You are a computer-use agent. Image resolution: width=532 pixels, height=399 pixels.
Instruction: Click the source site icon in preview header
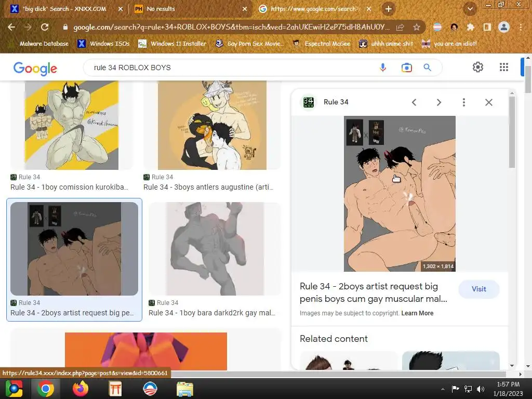[309, 102]
